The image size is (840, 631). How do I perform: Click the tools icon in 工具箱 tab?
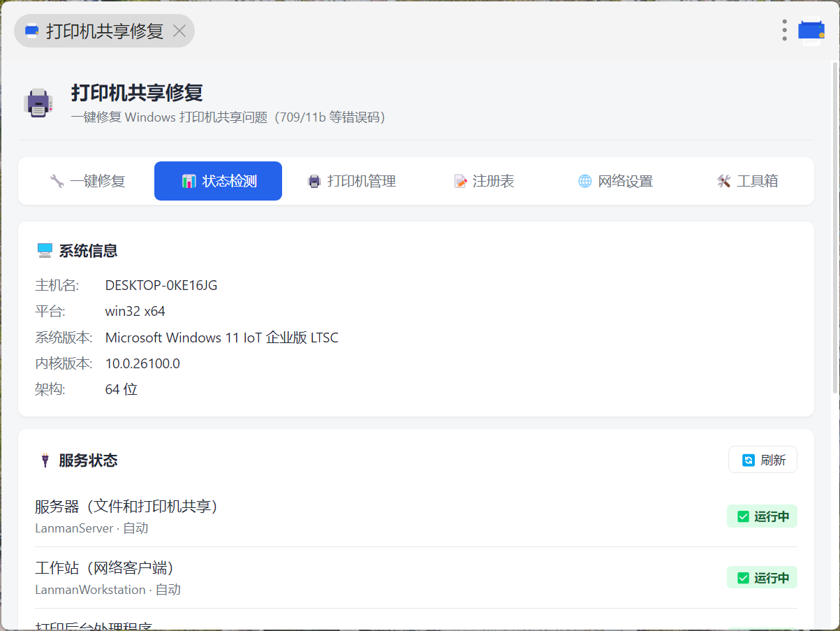[723, 181]
